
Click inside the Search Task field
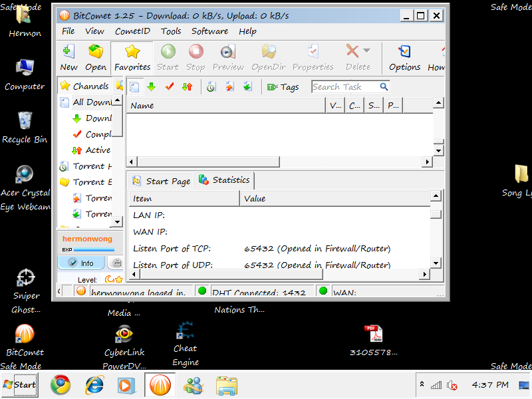pos(344,87)
